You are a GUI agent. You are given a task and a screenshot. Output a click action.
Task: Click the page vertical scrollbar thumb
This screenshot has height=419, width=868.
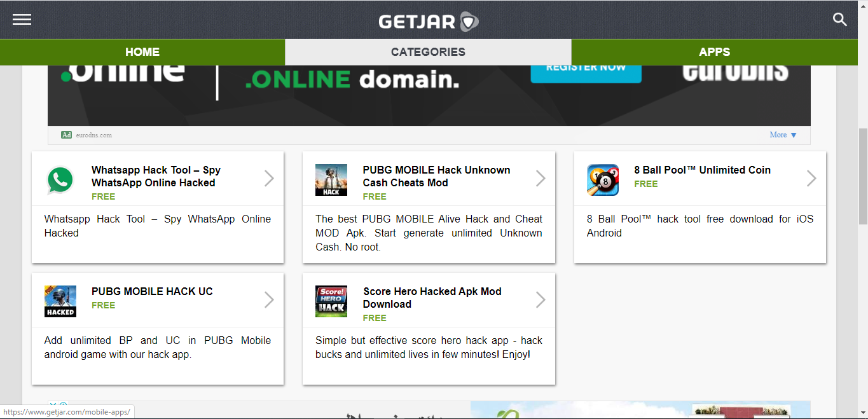[x=862, y=176]
